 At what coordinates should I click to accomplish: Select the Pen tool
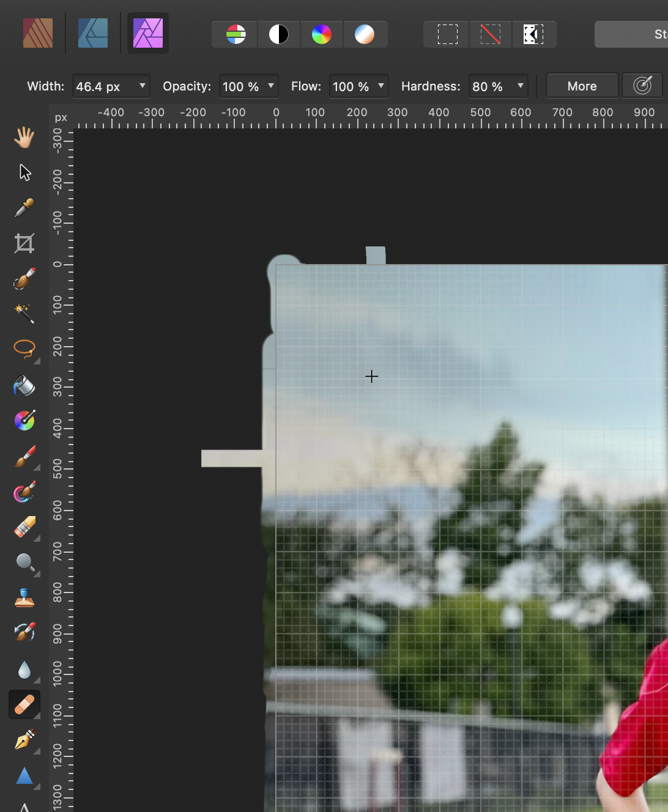pyautogui.click(x=24, y=740)
